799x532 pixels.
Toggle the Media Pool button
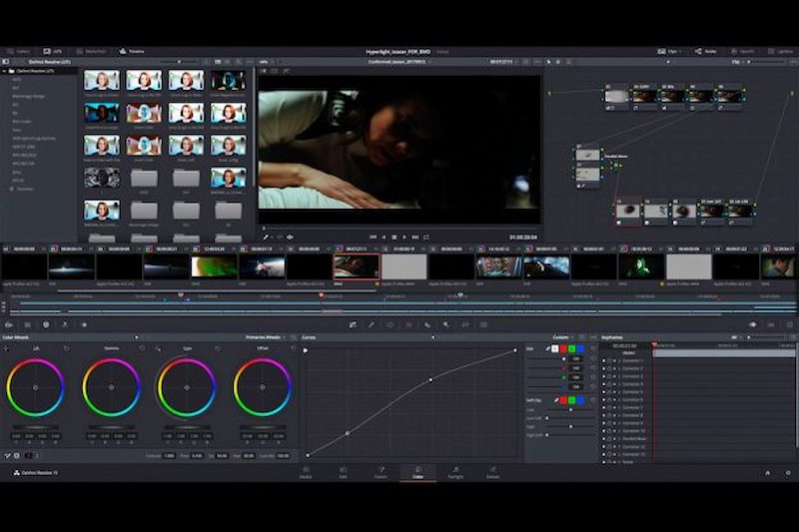click(x=92, y=52)
